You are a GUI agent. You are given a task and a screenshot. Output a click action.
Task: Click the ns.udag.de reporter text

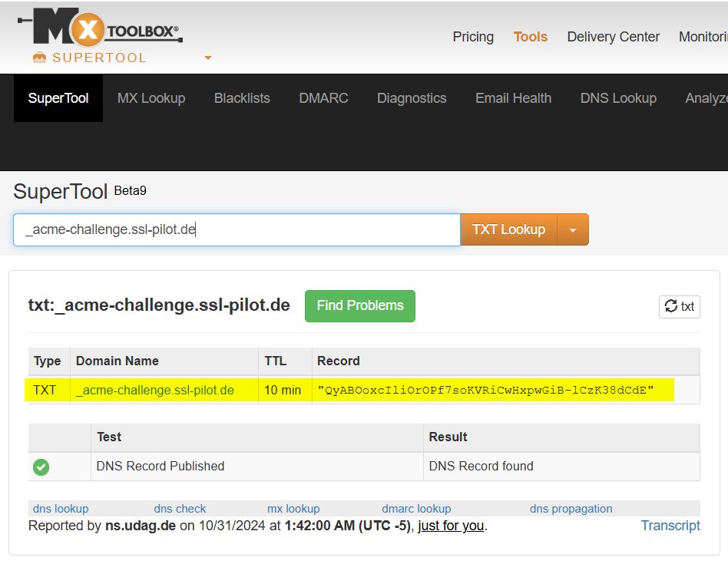pos(141,526)
